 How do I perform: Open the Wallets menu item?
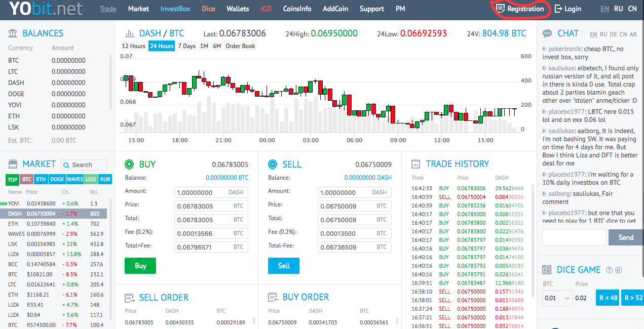point(238,9)
